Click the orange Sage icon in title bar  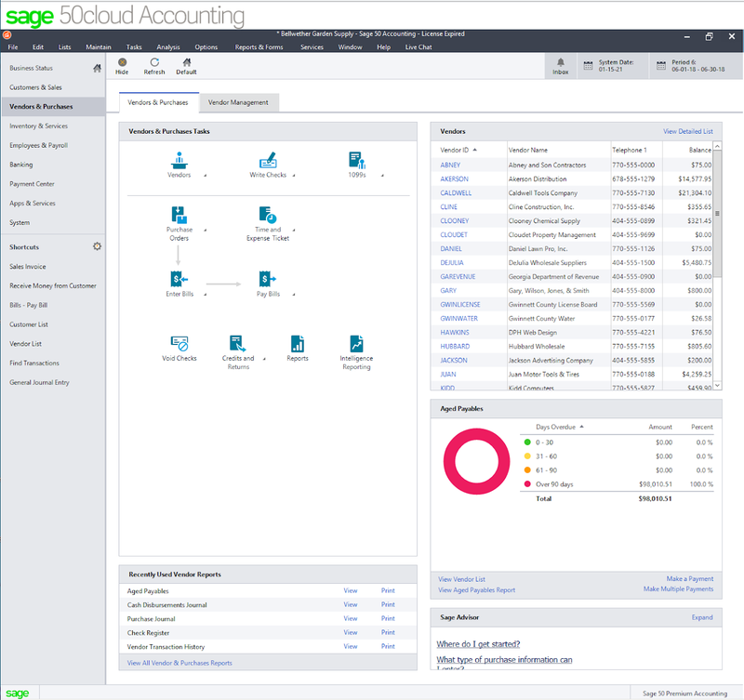[7, 35]
